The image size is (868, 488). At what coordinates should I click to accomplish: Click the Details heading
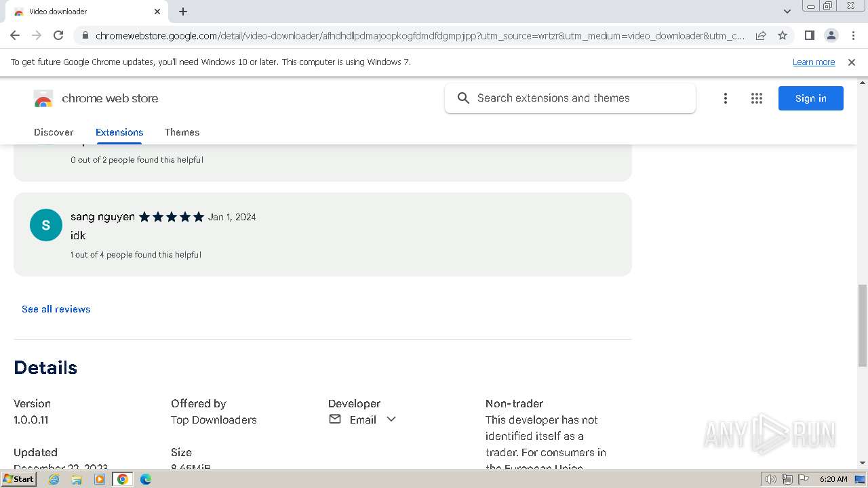click(x=45, y=367)
